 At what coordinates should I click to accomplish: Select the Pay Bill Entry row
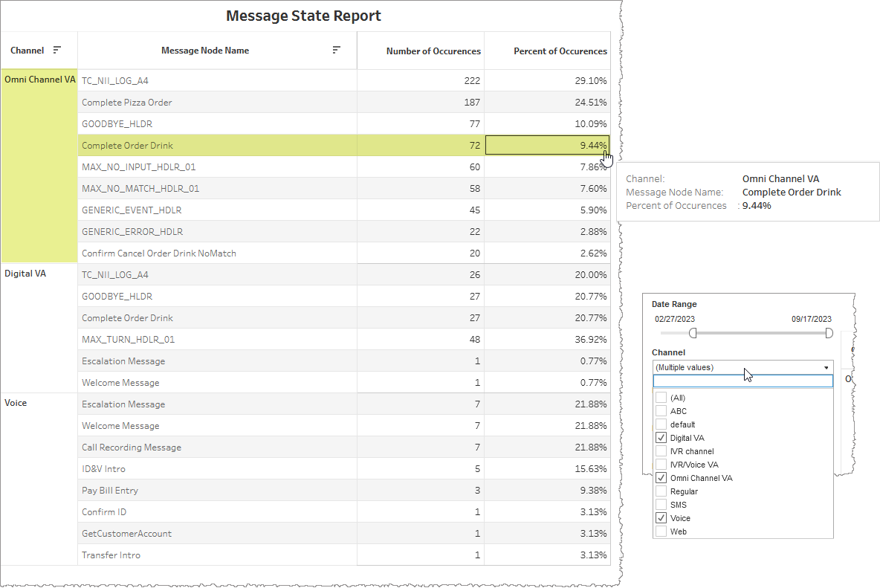pos(109,491)
